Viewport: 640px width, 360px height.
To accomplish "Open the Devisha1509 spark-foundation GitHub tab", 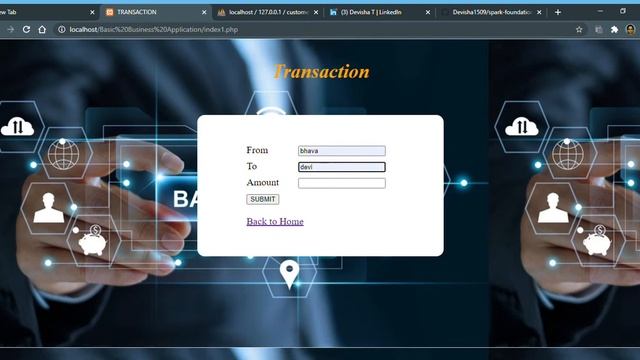I will click(490, 12).
